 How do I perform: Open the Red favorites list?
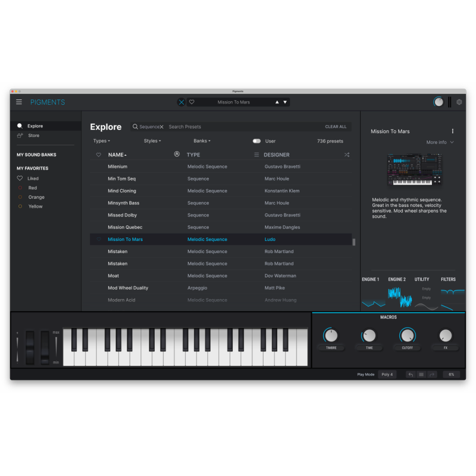pos(33,188)
